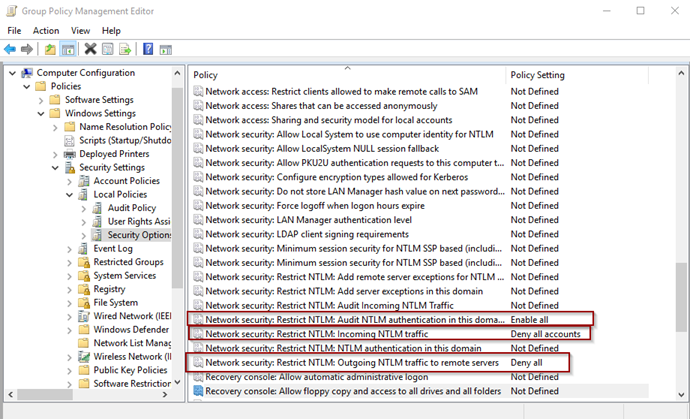Expand the Software Settings node
Image resolution: width=690 pixels, height=419 pixels.
point(41,100)
